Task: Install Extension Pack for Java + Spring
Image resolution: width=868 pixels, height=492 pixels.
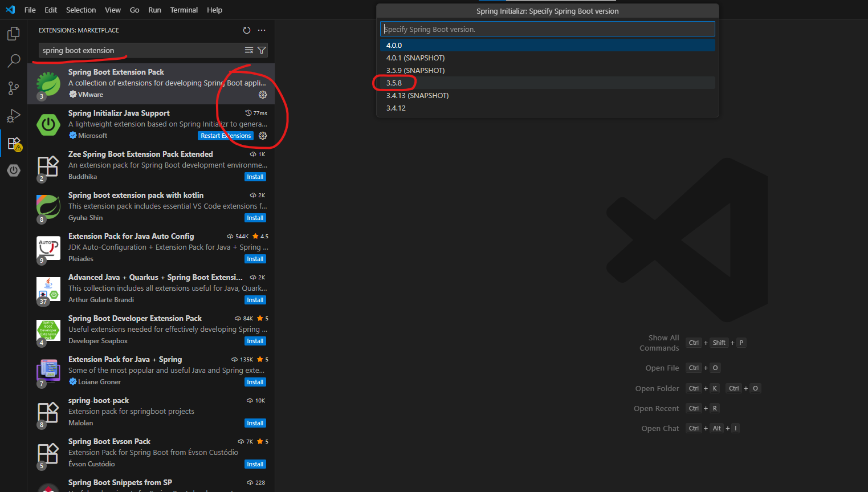Action: [255, 382]
